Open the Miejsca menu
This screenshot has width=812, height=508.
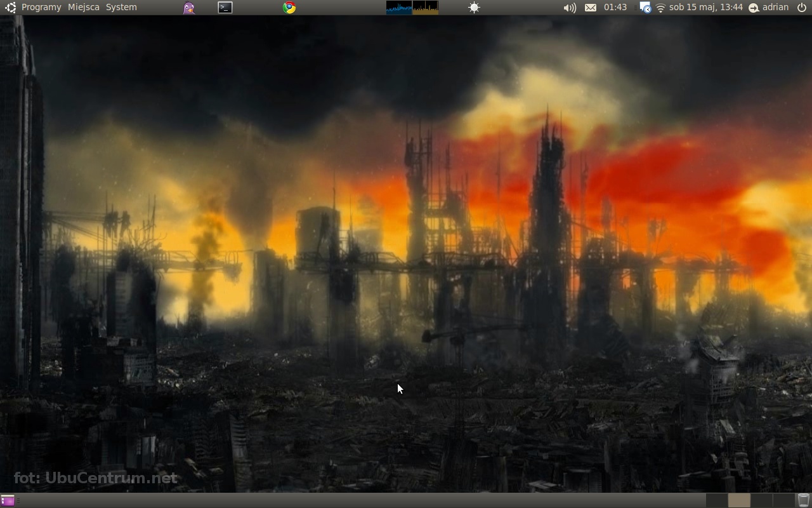pyautogui.click(x=84, y=8)
